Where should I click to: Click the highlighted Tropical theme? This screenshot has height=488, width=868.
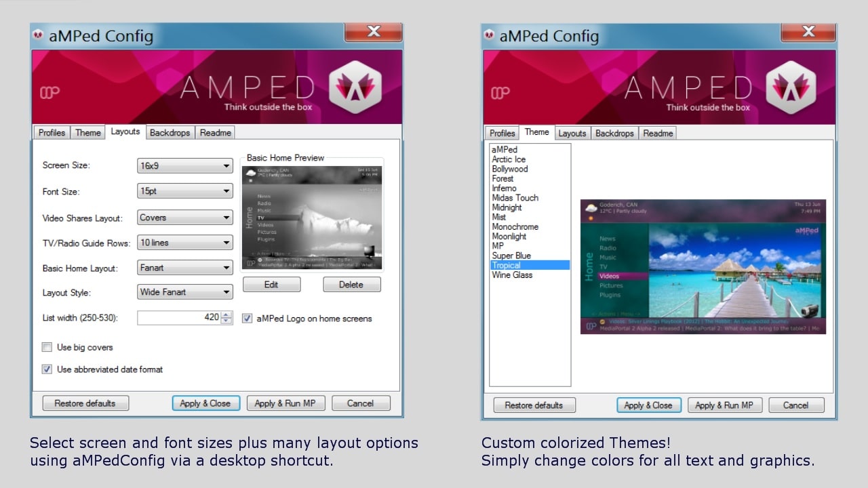pyautogui.click(x=530, y=265)
